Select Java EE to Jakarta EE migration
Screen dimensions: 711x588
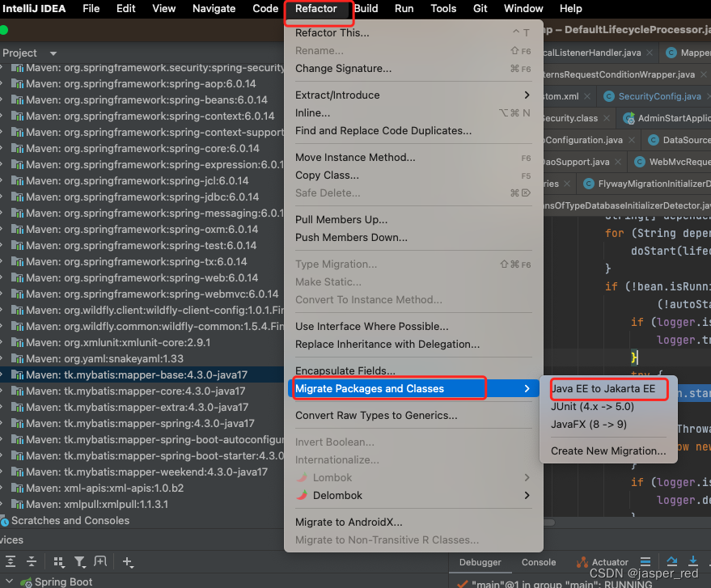(608, 388)
